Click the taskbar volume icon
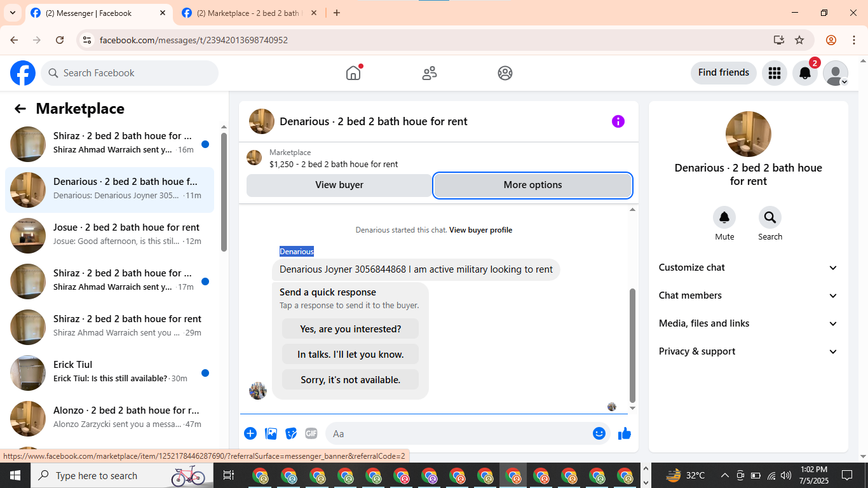The width and height of the screenshot is (868, 488). pos(786,475)
